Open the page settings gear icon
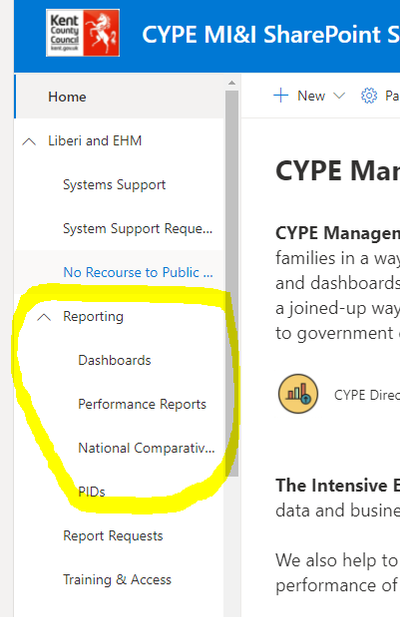400x617 pixels. 369,96
